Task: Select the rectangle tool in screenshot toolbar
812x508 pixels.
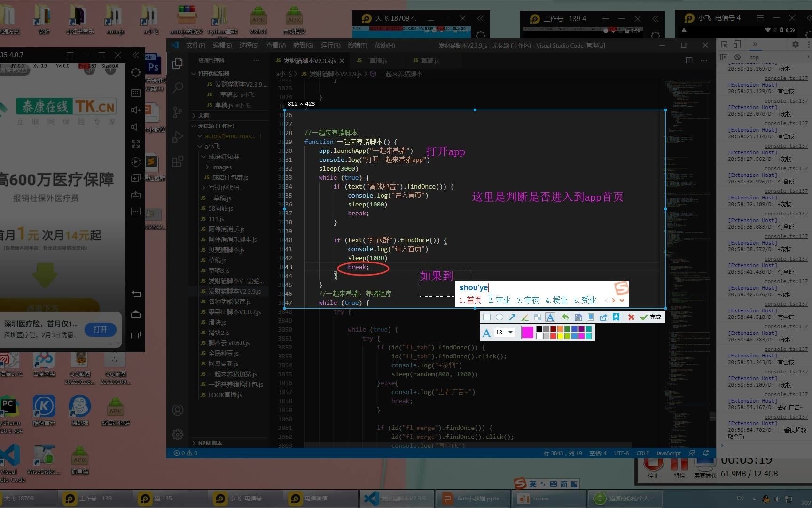Action: pyautogui.click(x=487, y=317)
